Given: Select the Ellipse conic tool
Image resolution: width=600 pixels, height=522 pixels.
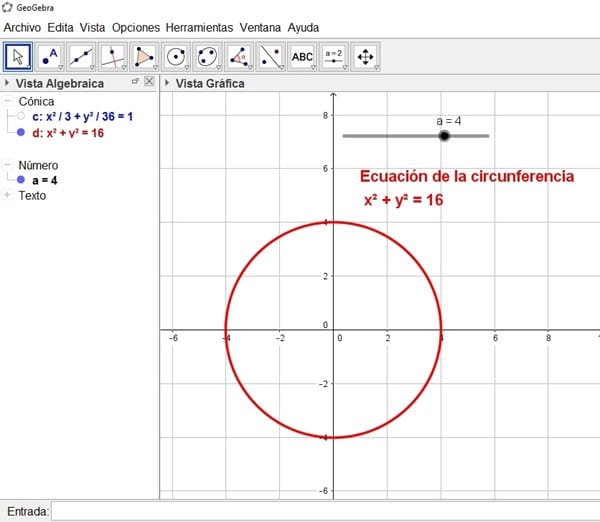Looking at the screenshot, I should pos(209,57).
